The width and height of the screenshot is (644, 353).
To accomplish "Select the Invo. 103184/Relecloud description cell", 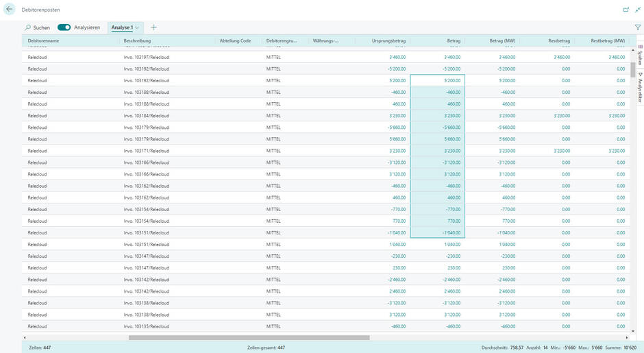I will coord(146,116).
